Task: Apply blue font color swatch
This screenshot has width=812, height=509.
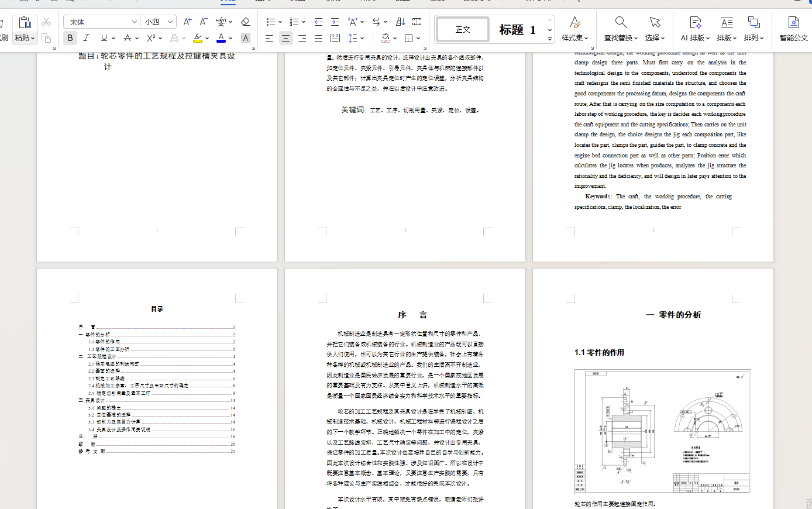Action: 221,38
